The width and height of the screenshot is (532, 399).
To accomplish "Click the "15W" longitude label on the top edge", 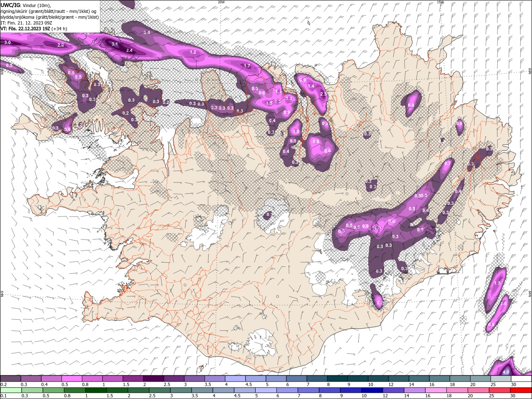I will coord(440,2).
